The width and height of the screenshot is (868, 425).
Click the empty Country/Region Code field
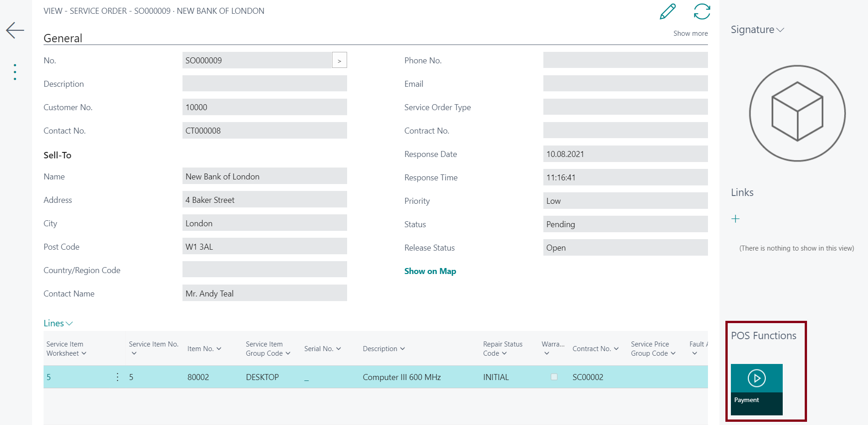[265, 270]
